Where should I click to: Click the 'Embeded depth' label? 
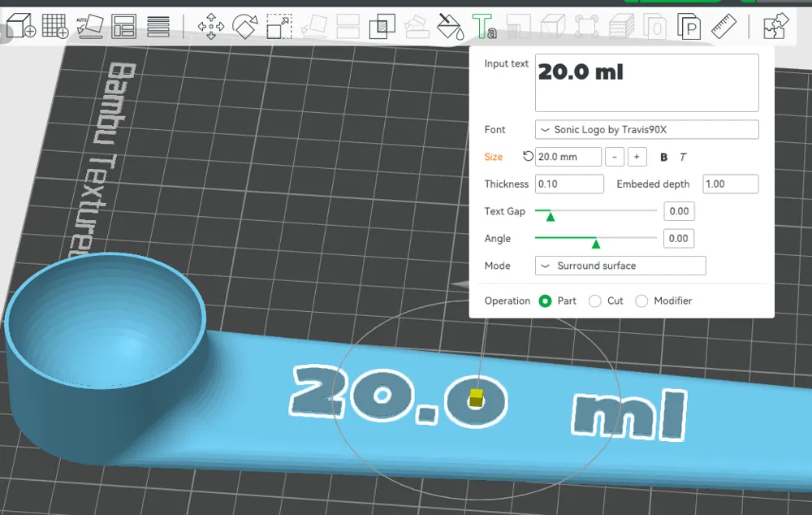point(653,184)
